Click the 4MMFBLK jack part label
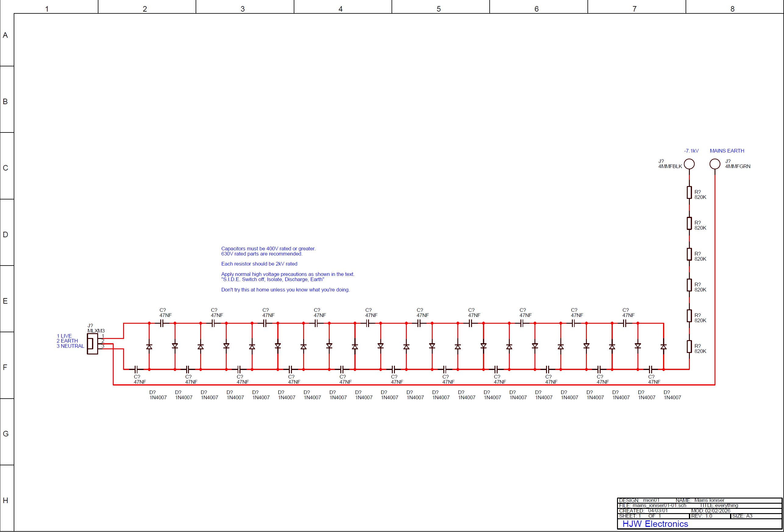This screenshot has width=784, height=532. 670,166
